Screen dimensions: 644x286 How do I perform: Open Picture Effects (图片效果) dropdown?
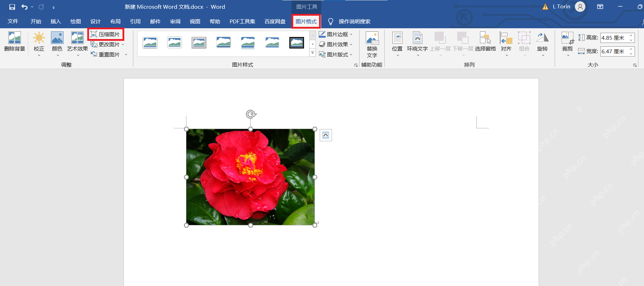click(336, 44)
